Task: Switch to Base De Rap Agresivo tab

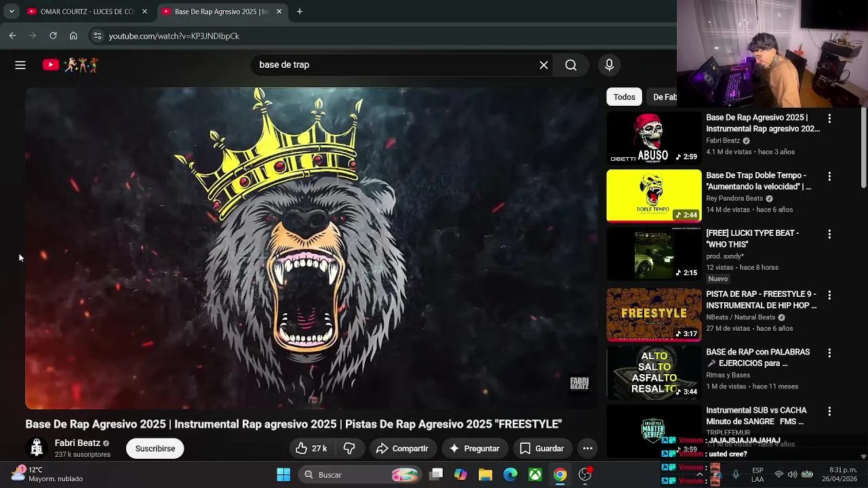Action: pos(222,12)
